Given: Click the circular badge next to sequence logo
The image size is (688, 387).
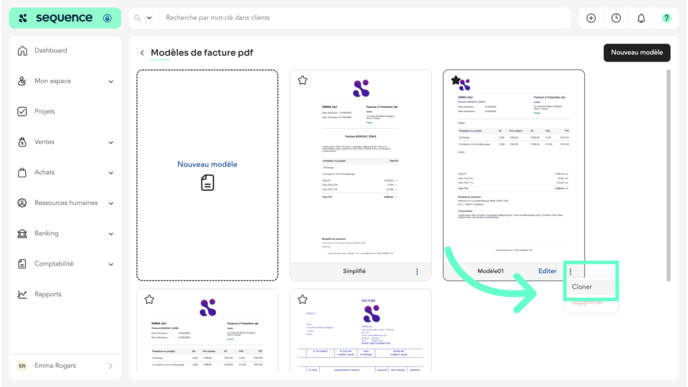Looking at the screenshot, I should [x=107, y=18].
